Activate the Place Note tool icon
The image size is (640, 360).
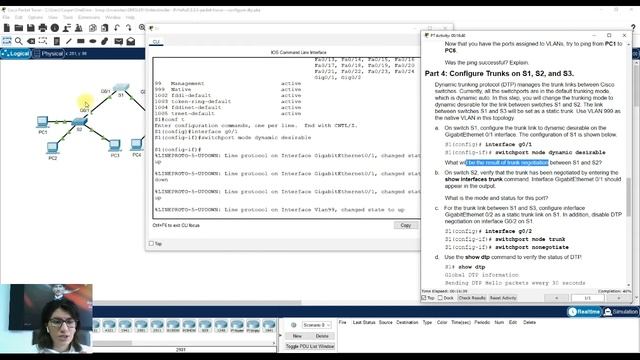(x=57, y=41)
